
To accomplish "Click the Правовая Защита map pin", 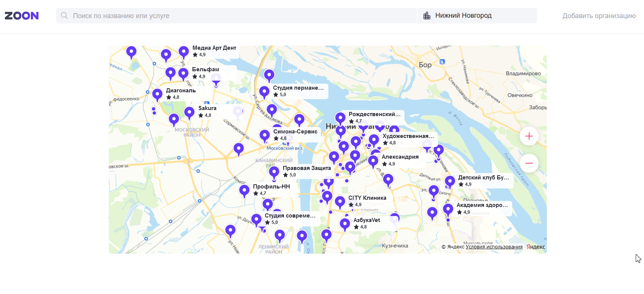I will click(274, 172).
